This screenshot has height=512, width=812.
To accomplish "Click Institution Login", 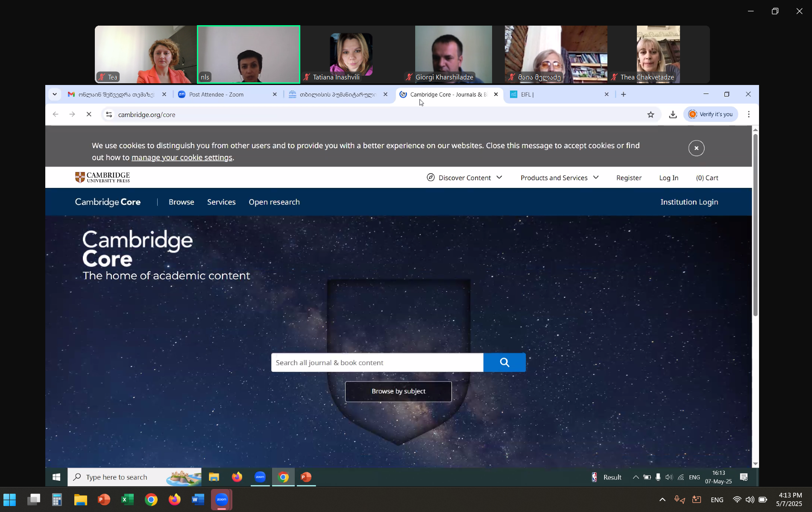I will pos(689,202).
